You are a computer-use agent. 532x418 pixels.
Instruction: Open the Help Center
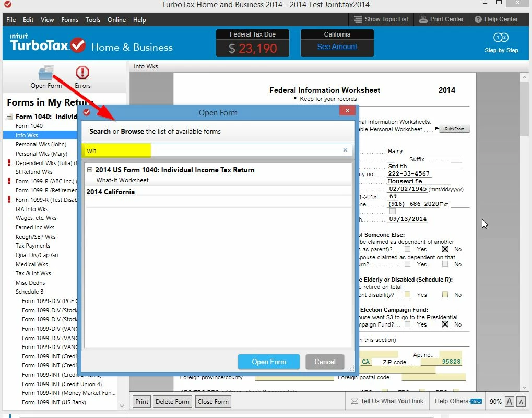point(496,19)
